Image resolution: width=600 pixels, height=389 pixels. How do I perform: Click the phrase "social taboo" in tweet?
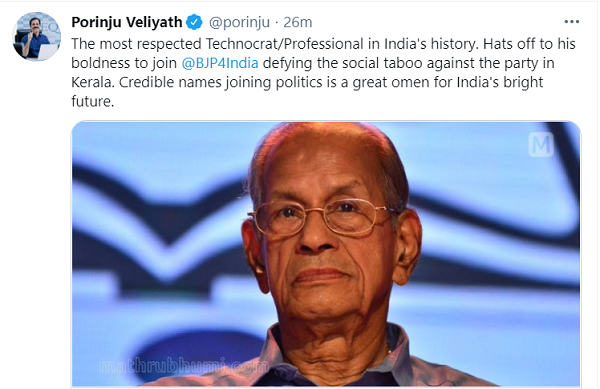tap(382, 63)
